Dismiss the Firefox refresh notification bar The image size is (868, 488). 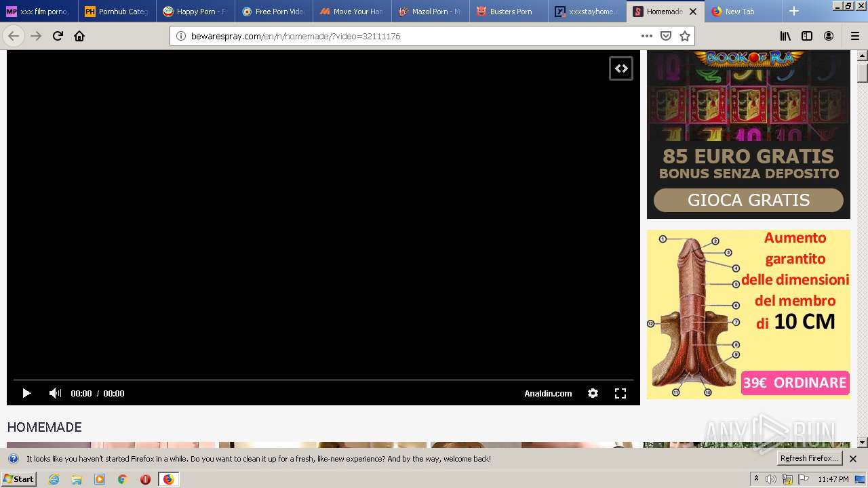point(853,459)
